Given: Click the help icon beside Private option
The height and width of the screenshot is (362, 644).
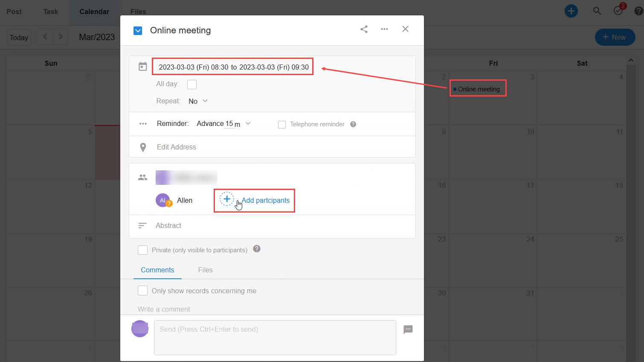Looking at the screenshot, I should click(x=257, y=249).
